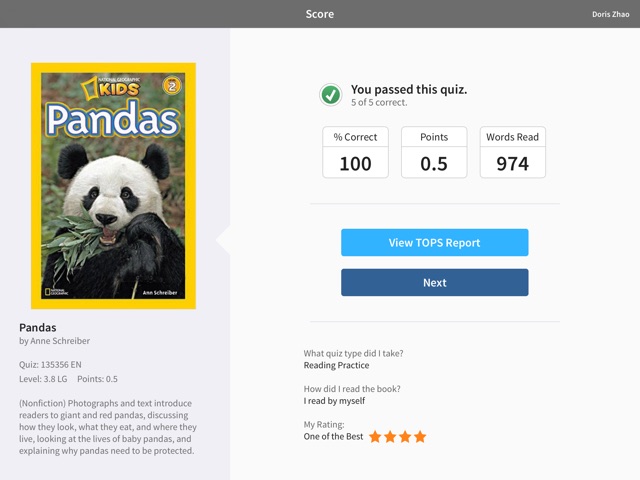The width and height of the screenshot is (640, 480).
Task: Open the View TOPS Report button
Action: (435, 242)
